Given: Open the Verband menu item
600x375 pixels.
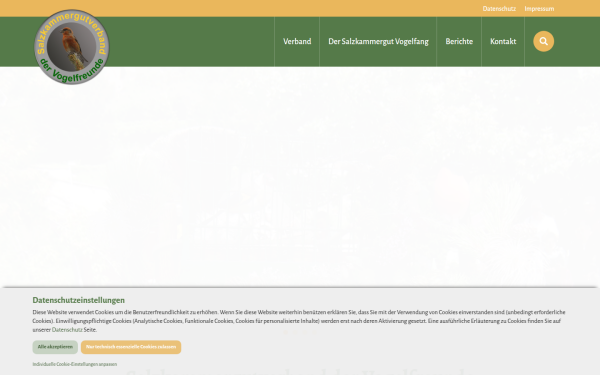Looking at the screenshot, I should (297, 41).
